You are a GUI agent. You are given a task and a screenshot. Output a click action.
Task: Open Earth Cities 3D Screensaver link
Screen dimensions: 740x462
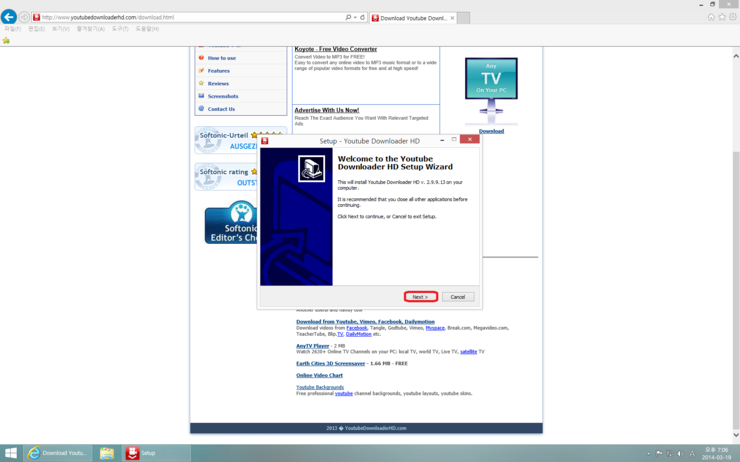click(330, 363)
